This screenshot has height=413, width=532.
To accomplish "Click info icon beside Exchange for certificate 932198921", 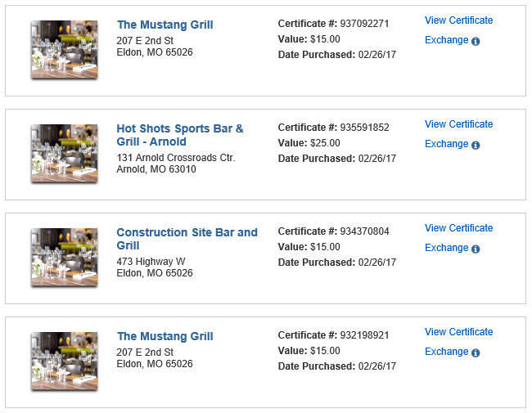I will [x=476, y=352].
